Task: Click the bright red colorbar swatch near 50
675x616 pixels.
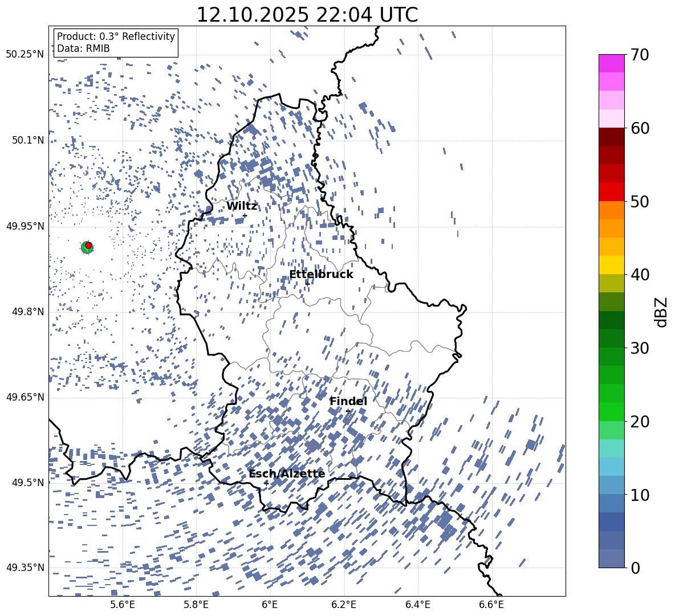Action: 611,191
